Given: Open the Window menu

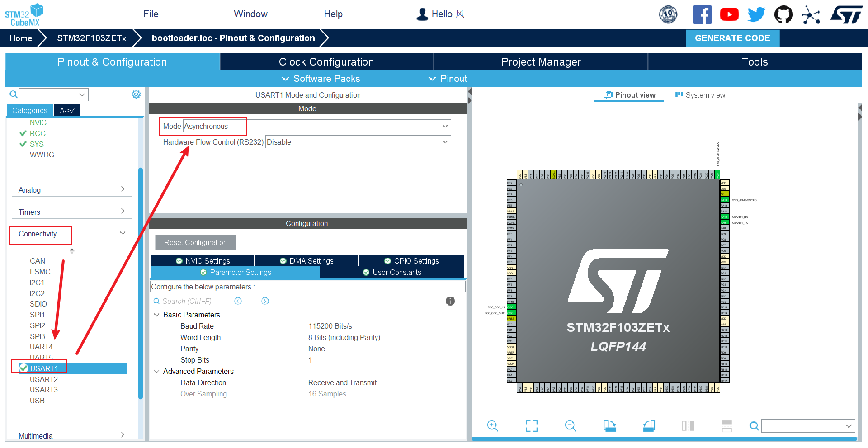Looking at the screenshot, I should (250, 14).
